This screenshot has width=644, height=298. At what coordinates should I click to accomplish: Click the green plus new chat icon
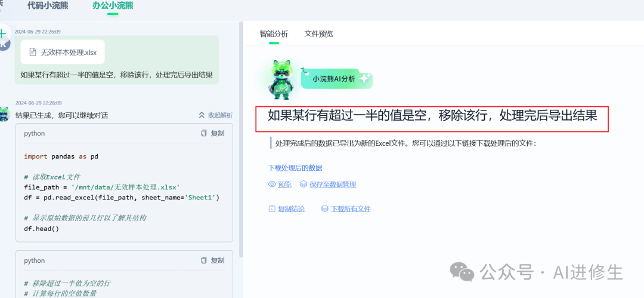click(x=3, y=34)
